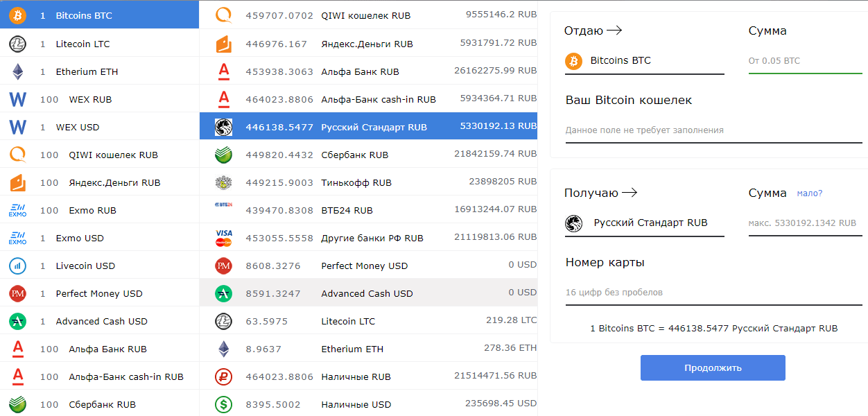868x416 pixels.
Task: Select Litecoin LTC in the give list
Action: click(x=99, y=44)
